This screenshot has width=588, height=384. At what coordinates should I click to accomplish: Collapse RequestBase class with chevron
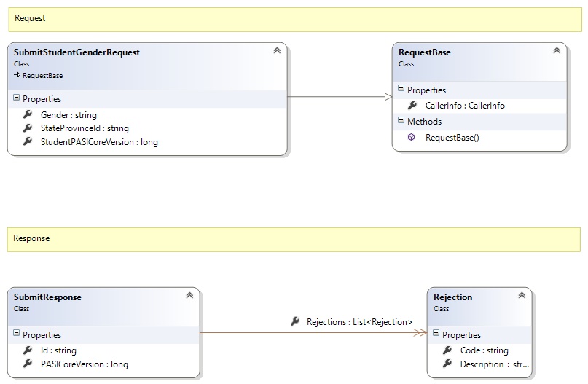(557, 51)
